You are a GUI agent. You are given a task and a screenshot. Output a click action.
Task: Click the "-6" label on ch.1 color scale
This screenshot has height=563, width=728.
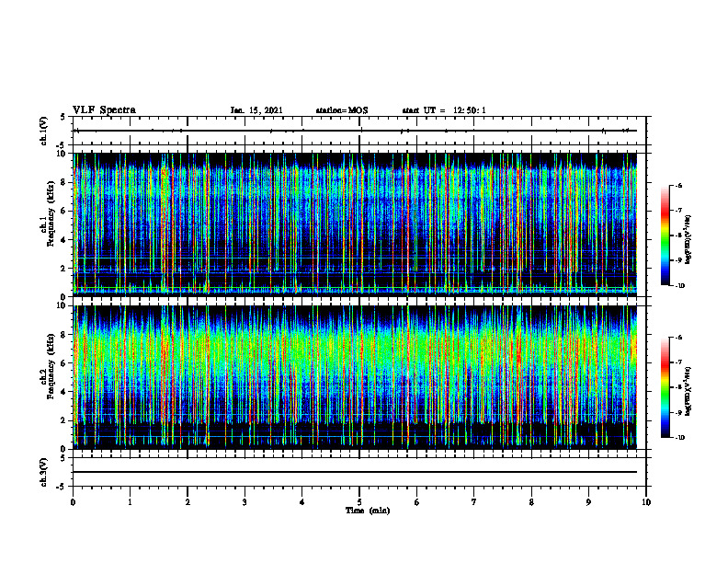679,185
